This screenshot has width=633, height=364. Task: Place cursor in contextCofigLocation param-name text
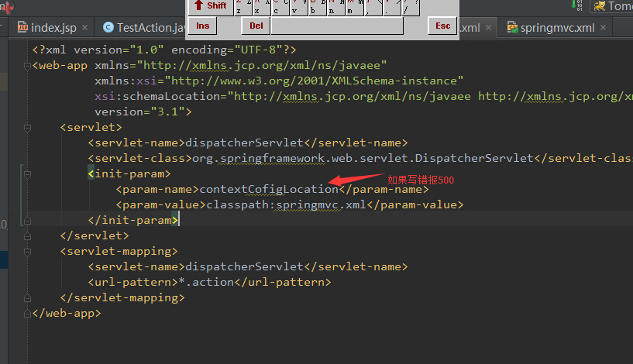click(x=269, y=189)
